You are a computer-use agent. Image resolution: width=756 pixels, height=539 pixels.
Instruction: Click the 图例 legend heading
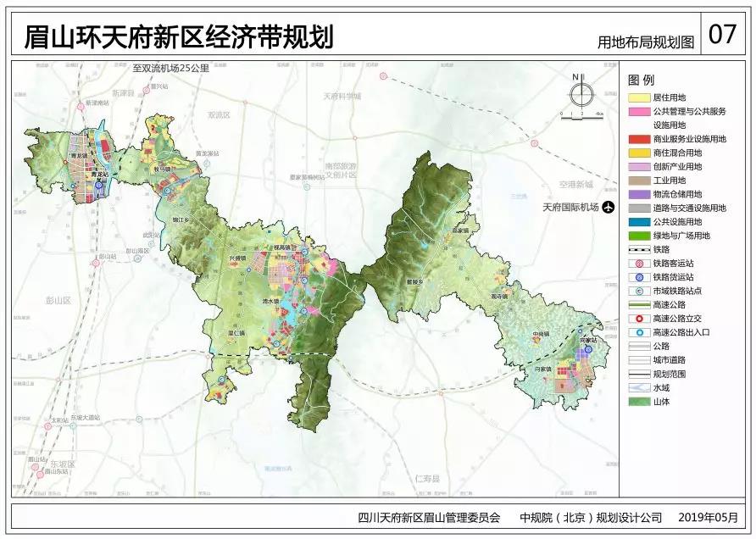coord(641,80)
